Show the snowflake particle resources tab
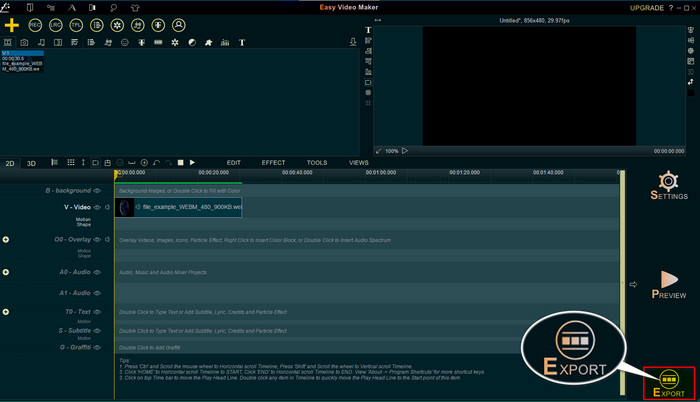700x402 pixels. tap(175, 42)
